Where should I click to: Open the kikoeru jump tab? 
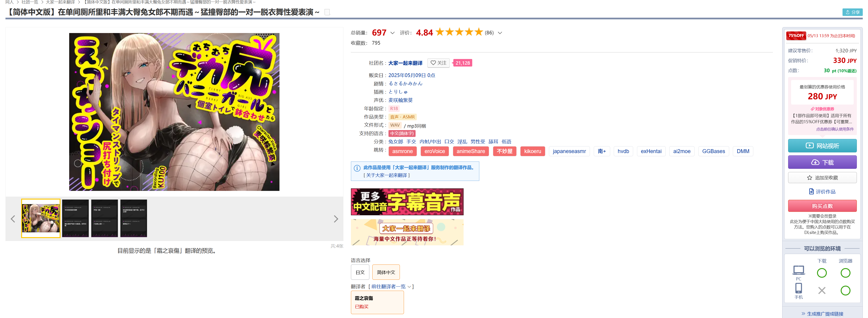(x=532, y=151)
